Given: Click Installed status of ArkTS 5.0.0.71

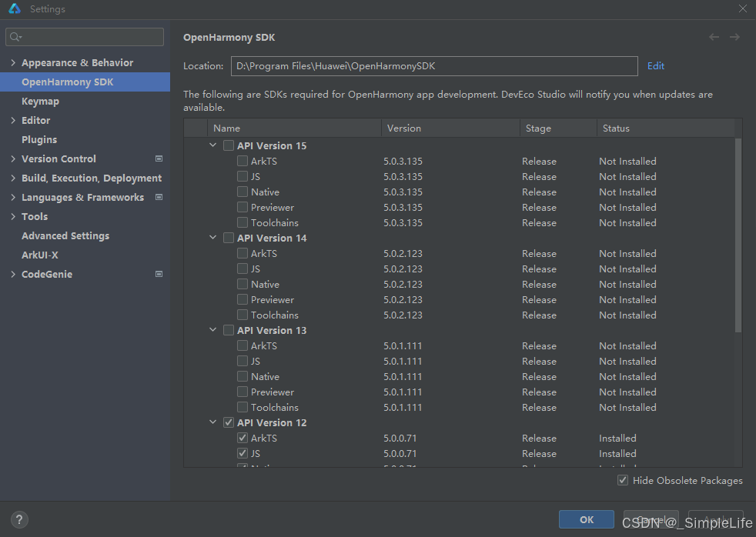Looking at the screenshot, I should pos(617,438).
